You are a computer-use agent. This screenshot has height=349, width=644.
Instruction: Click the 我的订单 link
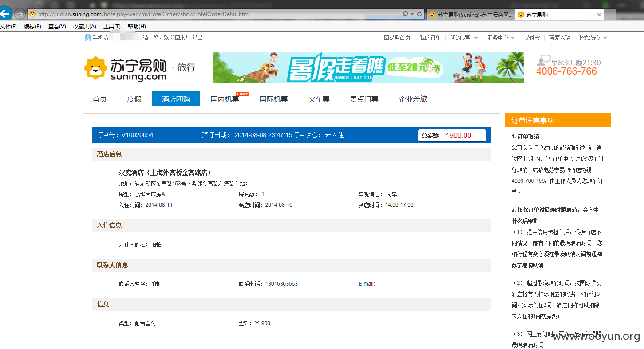(431, 38)
